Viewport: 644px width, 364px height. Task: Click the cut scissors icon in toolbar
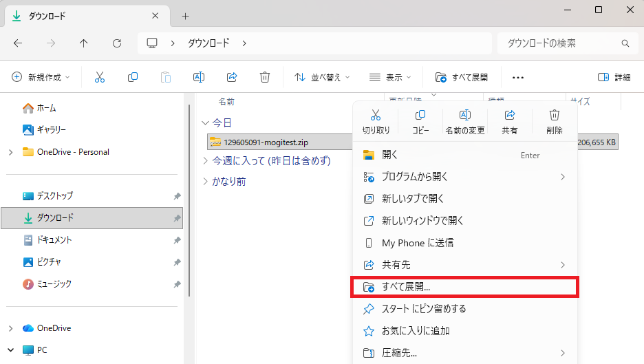[100, 77]
